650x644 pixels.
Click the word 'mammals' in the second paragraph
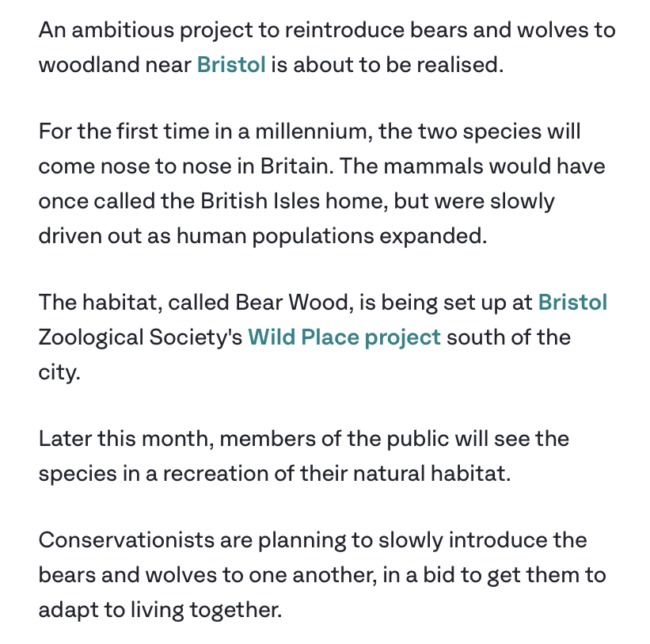point(433,166)
